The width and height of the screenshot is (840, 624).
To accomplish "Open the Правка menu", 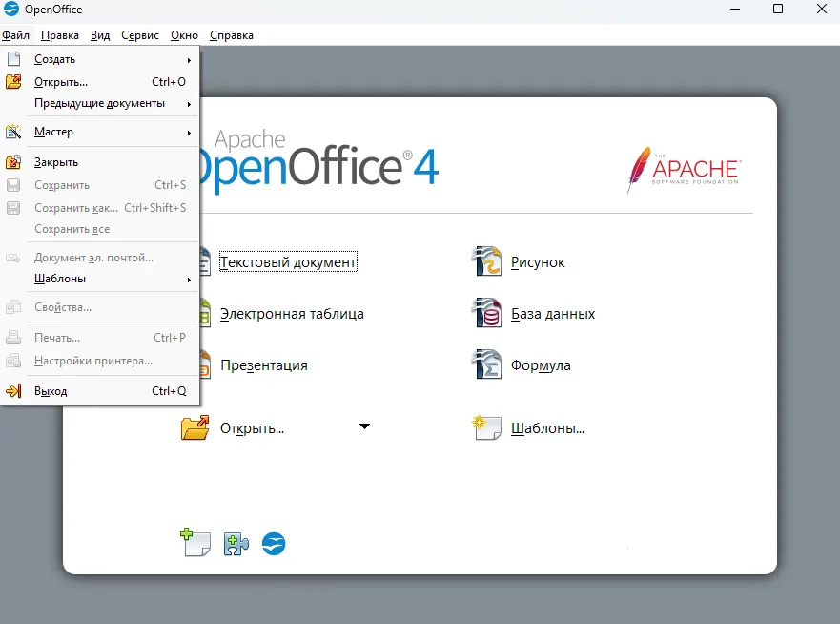I will [59, 34].
